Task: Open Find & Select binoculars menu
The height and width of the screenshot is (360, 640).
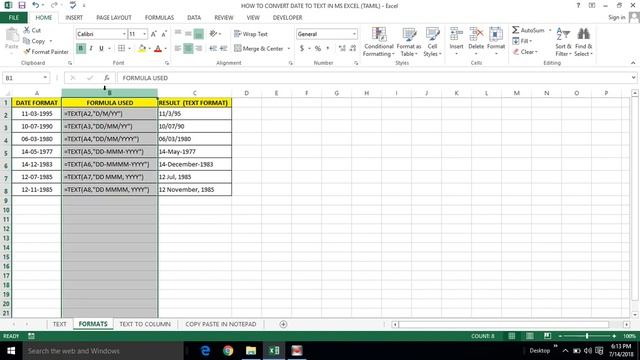Action: pos(583,42)
